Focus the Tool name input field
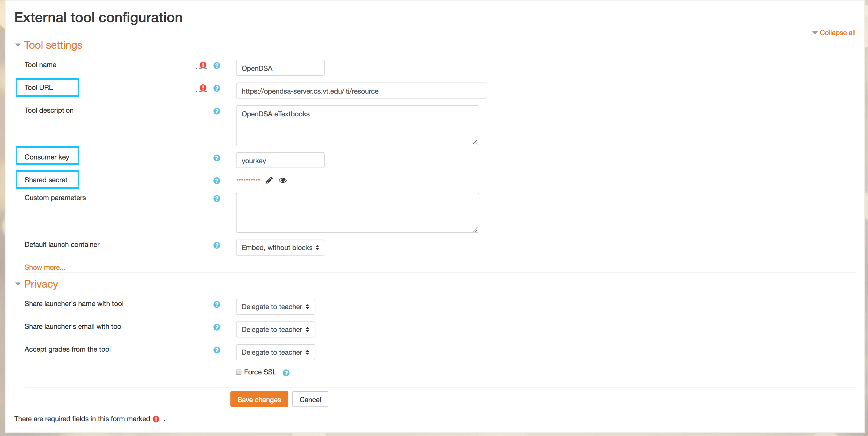868x436 pixels. (x=280, y=68)
